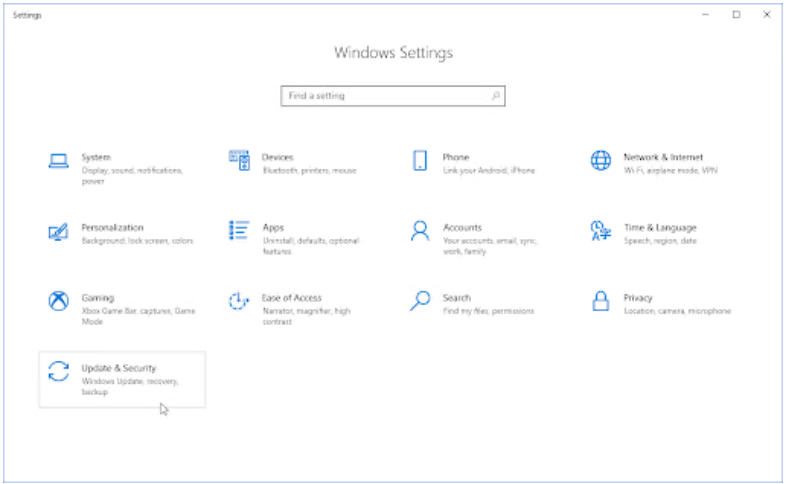This screenshot has width=787, height=484.
Task: Open the Update & Security text link
Action: [118, 368]
